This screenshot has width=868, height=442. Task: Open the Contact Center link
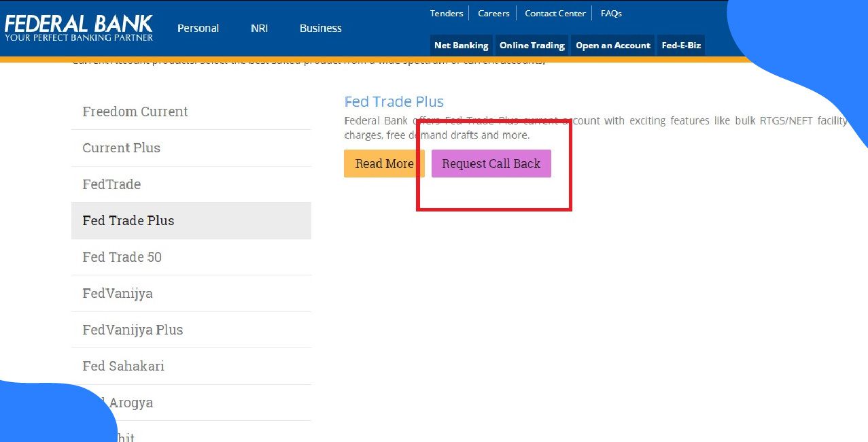point(555,14)
